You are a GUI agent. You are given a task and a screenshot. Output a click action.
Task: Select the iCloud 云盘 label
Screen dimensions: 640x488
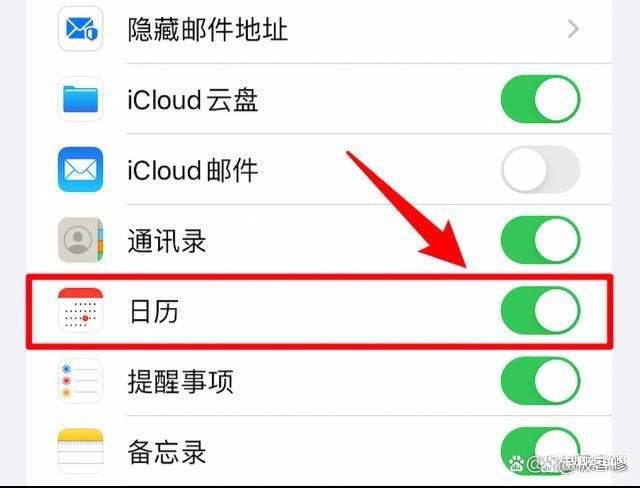coord(192,100)
